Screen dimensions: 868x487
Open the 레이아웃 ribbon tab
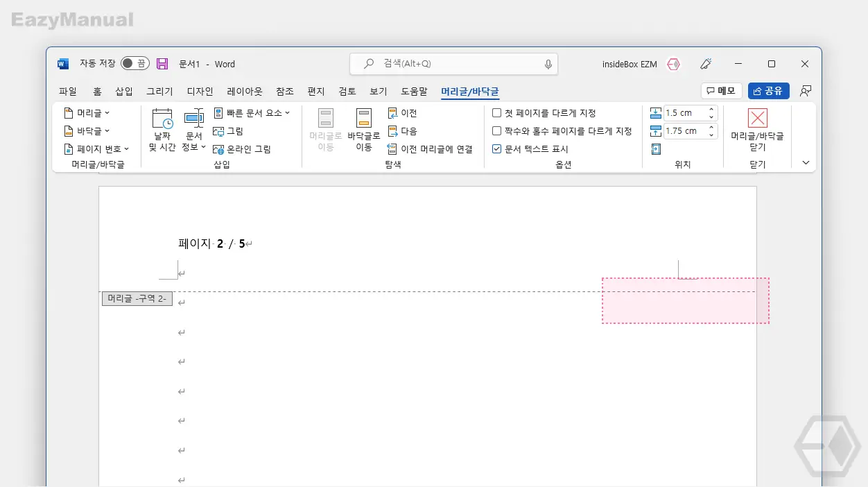245,91
